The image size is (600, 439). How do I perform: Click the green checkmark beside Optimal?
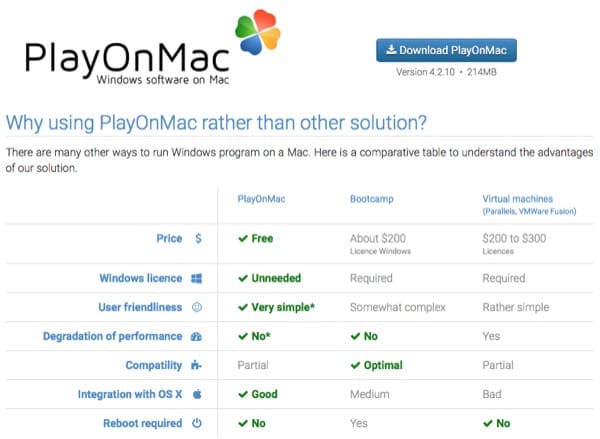tap(355, 365)
